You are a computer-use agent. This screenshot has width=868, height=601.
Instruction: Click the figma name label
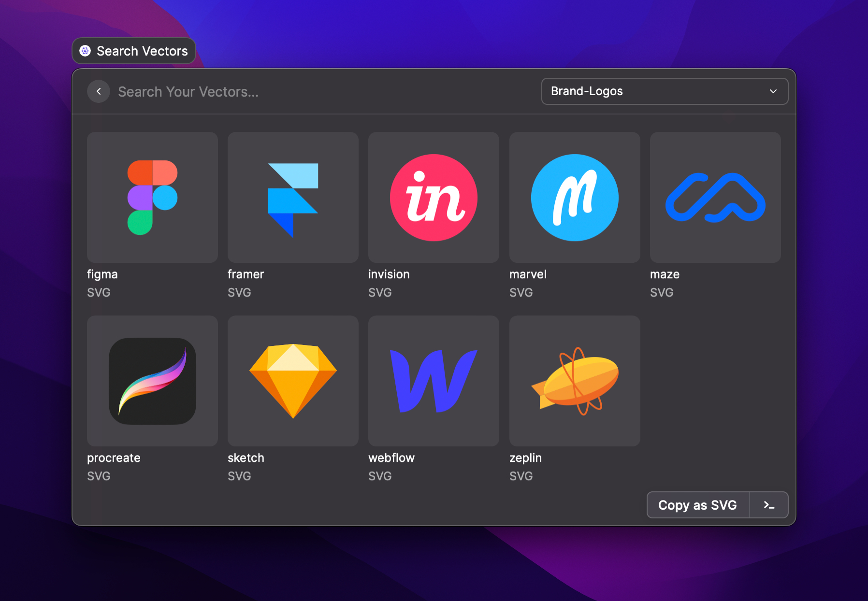(x=102, y=274)
